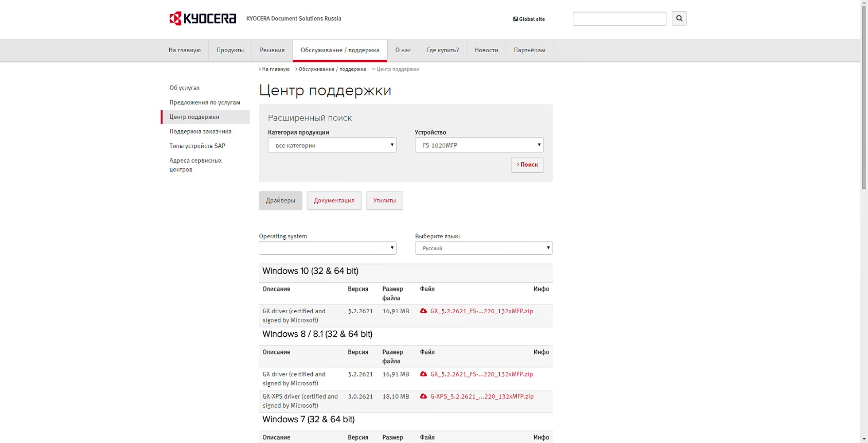Open the Выберите язык dropdown
The height and width of the screenshot is (443, 868).
pos(483,248)
